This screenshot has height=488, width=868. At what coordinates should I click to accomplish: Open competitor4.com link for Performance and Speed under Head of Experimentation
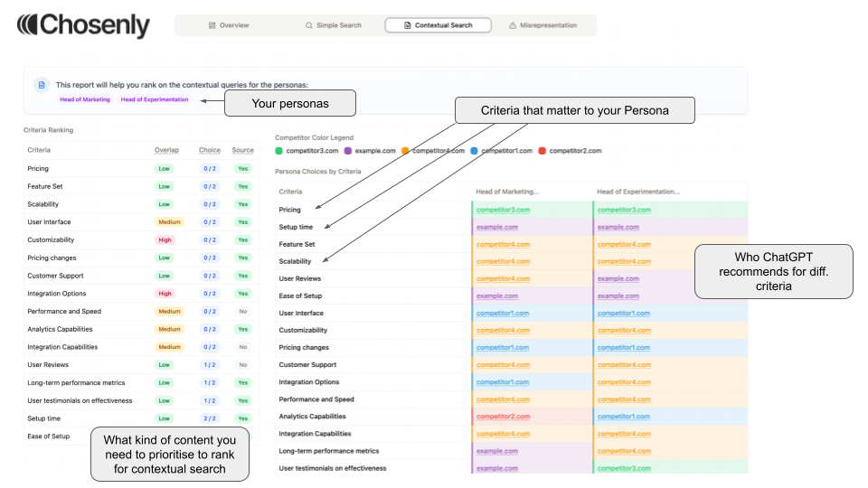(624, 399)
